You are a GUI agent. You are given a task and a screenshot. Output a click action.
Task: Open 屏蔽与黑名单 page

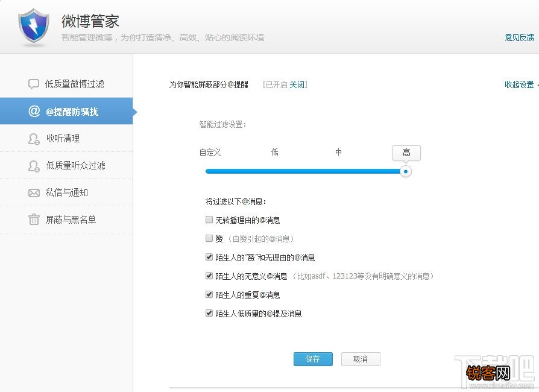coord(66,220)
